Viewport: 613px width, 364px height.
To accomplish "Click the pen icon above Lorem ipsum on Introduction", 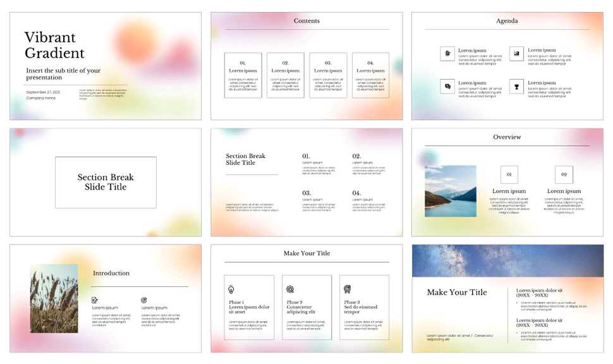I will (94, 300).
